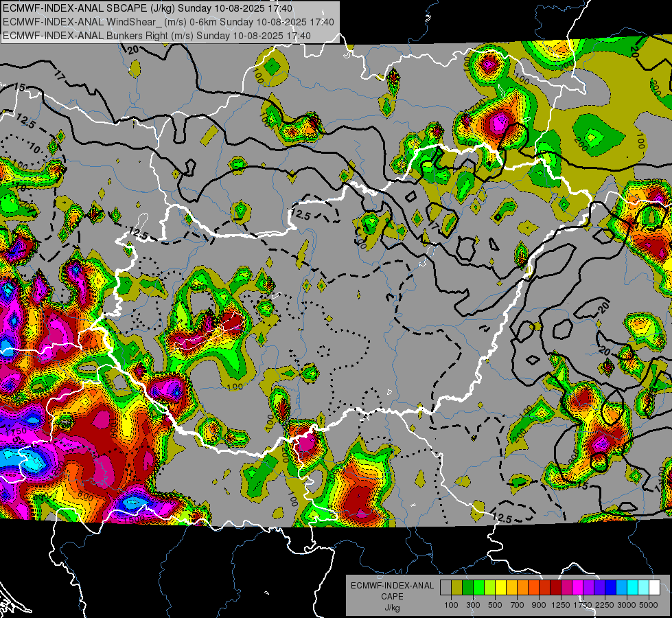Viewport: 672px width, 618px height.
Task: Select the orange swatch after 700 tick
Action: (523, 587)
